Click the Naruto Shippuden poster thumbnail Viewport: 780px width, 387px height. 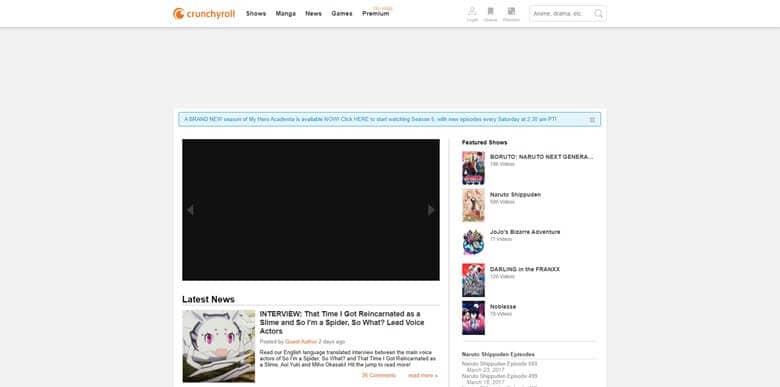pos(473,205)
